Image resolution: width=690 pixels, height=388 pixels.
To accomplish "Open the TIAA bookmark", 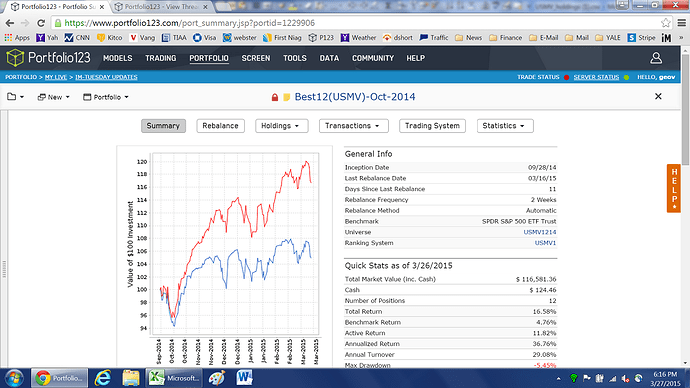I will [174, 38].
